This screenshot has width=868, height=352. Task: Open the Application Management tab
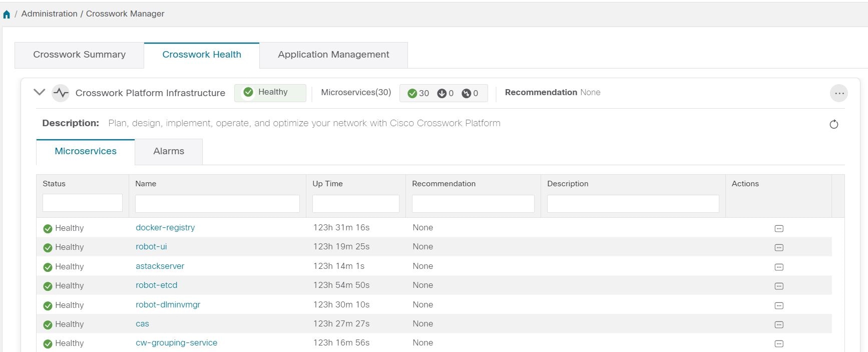pyautogui.click(x=333, y=55)
